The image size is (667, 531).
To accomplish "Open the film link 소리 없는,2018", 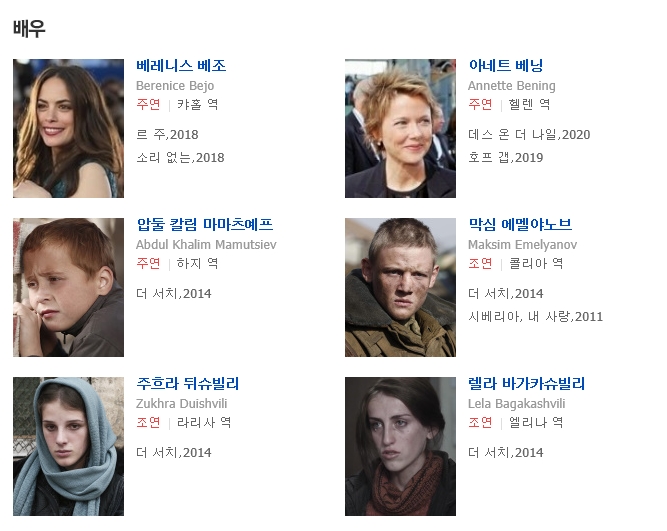I will 180,158.
